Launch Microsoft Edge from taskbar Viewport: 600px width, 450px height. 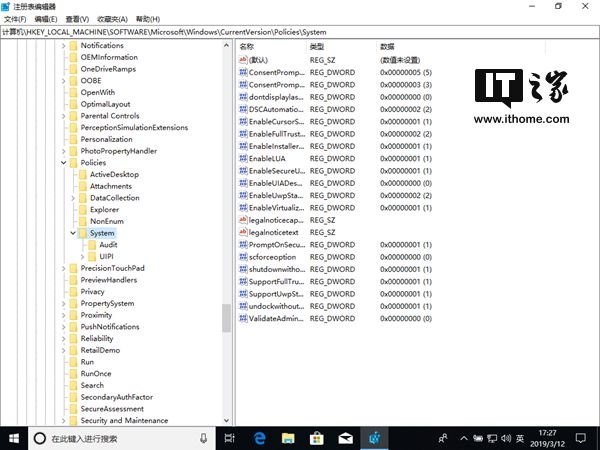260,438
